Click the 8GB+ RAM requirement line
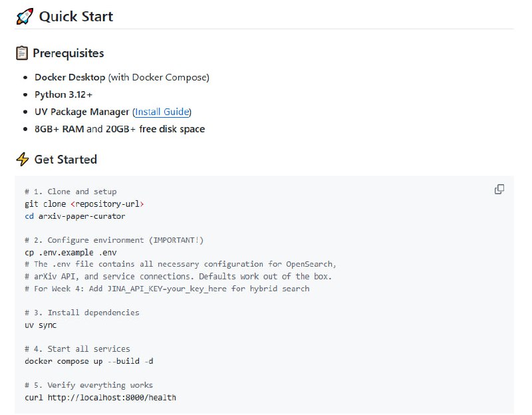 (x=120, y=129)
